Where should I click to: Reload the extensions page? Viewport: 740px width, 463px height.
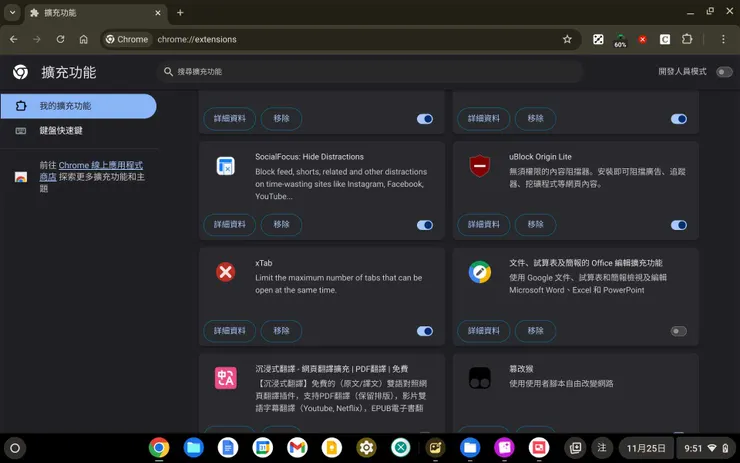coord(60,39)
